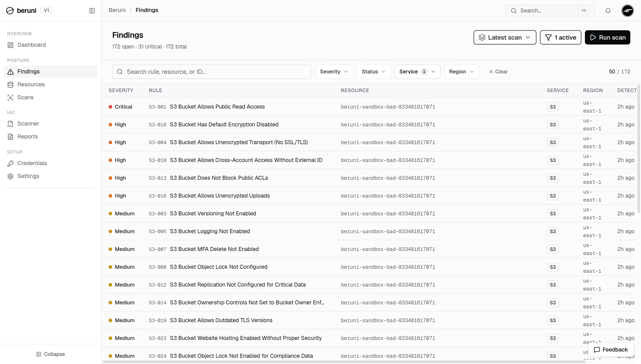Clear the active filters

[x=498, y=72]
